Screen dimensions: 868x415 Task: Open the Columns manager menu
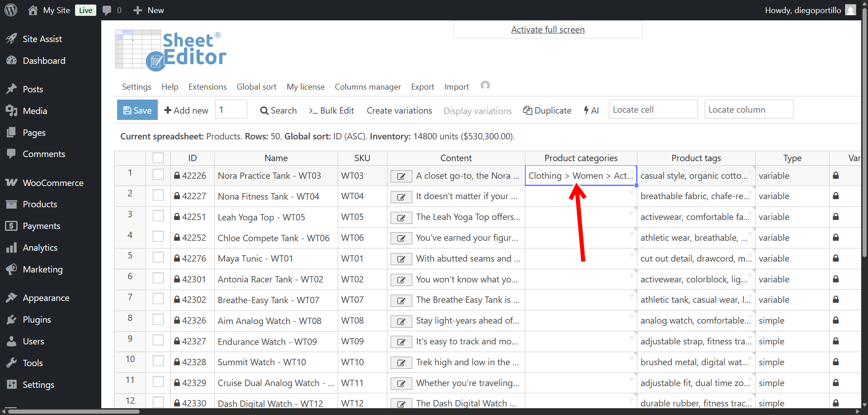click(368, 87)
